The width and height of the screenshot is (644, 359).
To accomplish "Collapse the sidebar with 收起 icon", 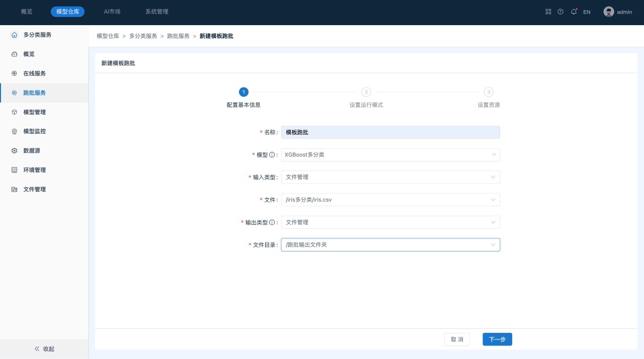I will 37,348.
